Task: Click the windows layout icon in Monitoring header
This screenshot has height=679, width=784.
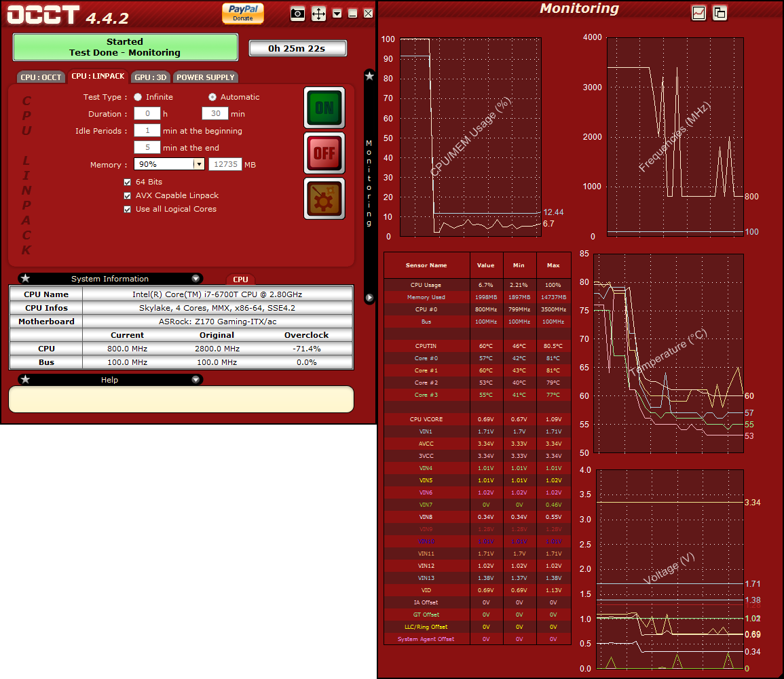Action: (720, 13)
